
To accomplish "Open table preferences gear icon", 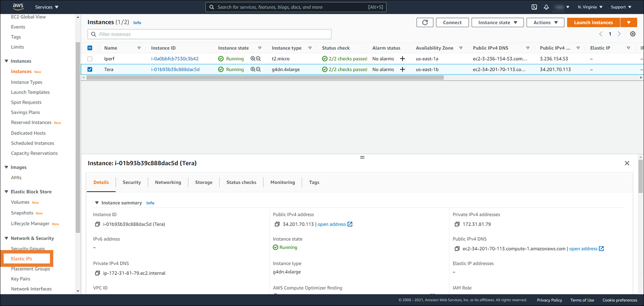I will (x=633, y=34).
